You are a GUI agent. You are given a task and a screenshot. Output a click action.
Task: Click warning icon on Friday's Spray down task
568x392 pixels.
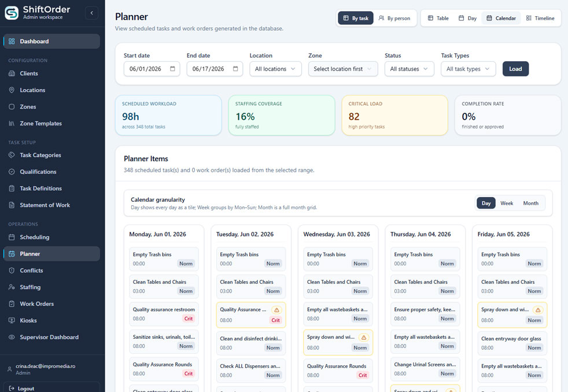(x=537, y=310)
